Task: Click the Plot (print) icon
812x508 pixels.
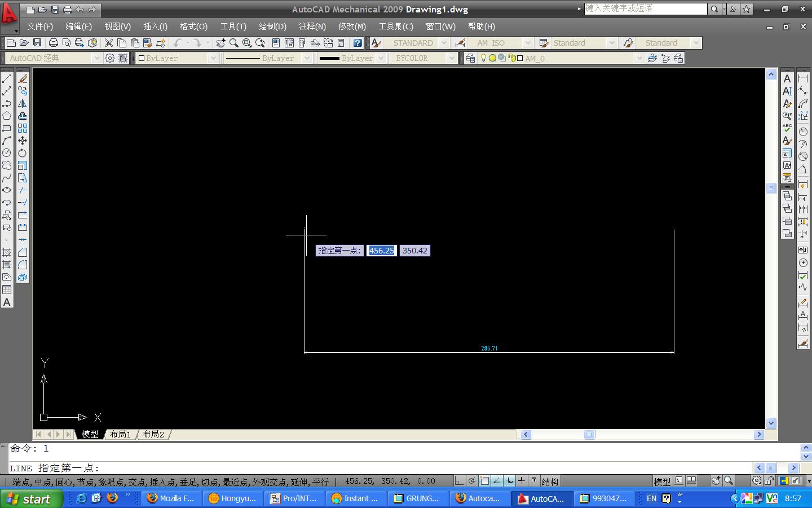Action: [54, 43]
